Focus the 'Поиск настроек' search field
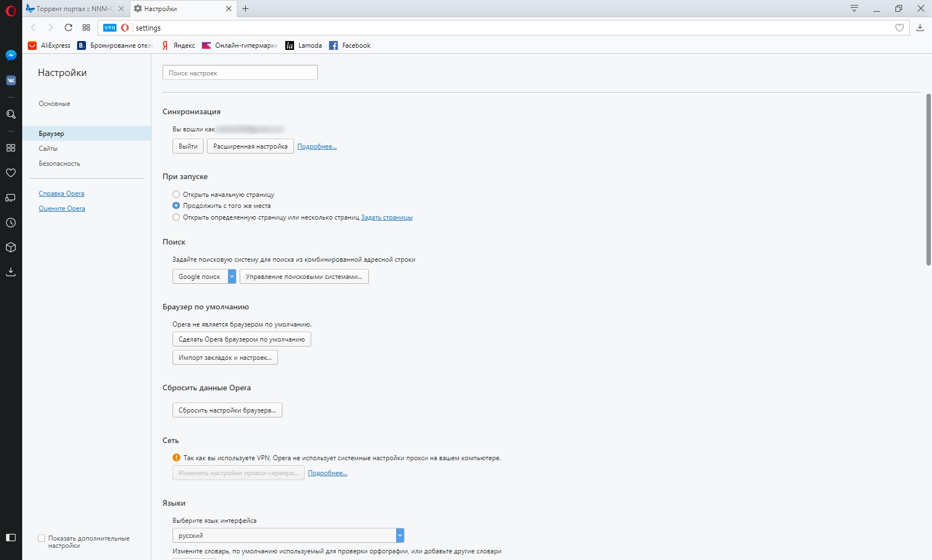 (240, 73)
